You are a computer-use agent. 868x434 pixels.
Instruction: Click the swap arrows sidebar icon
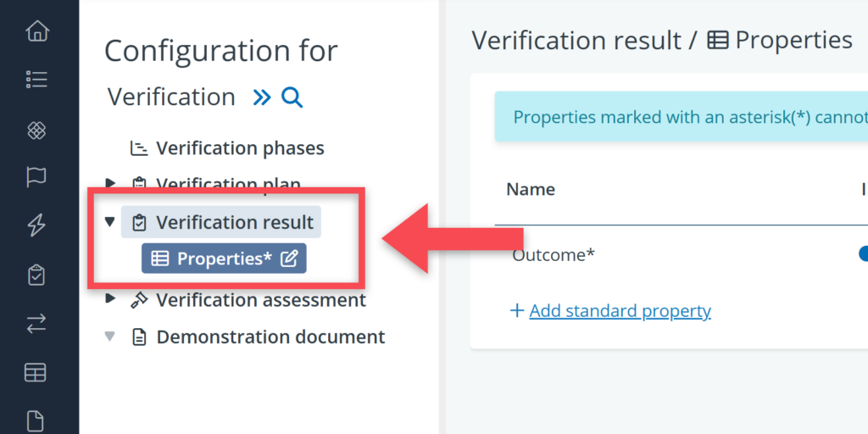coord(36,323)
